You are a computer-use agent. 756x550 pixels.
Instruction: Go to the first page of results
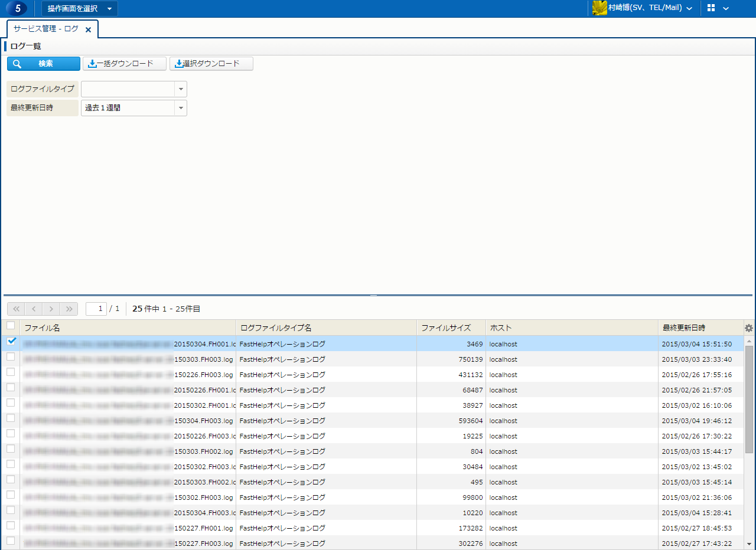tap(16, 309)
